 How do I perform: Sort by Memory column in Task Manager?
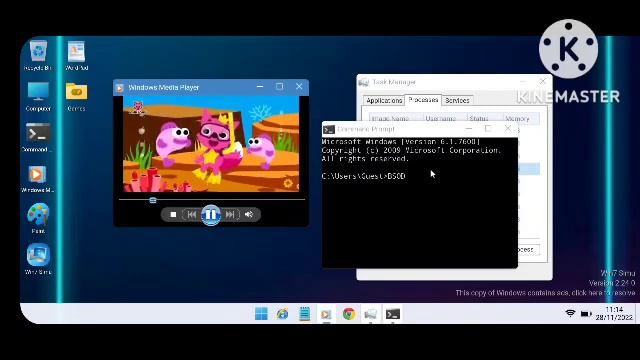point(521,118)
